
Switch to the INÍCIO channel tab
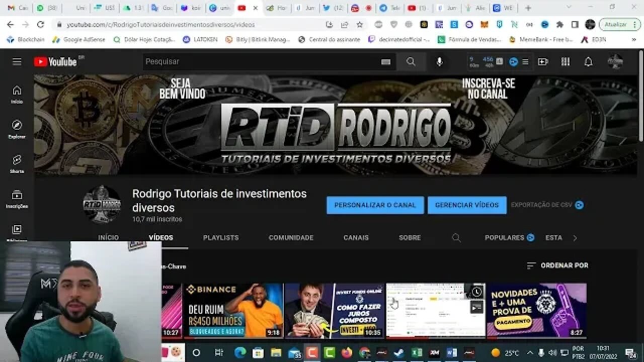click(108, 238)
